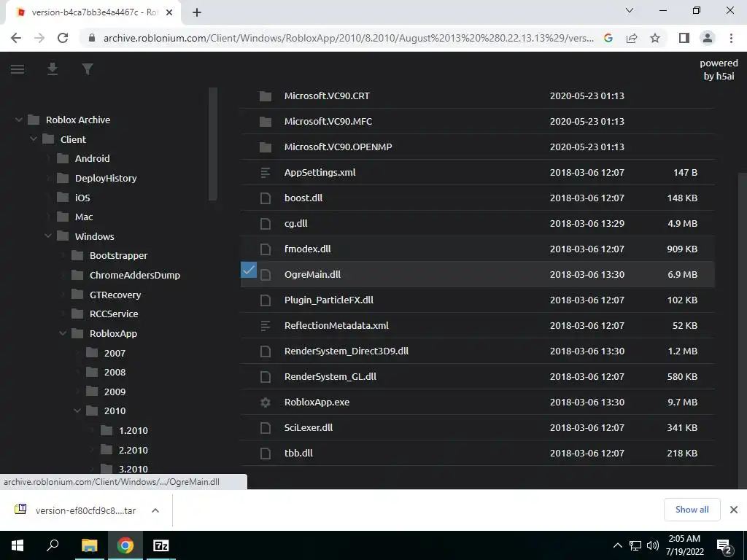This screenshot has width=747, height=560.
Task: Open RenderSystem_Direct3D9.dll link
Action: click(347, 351)
